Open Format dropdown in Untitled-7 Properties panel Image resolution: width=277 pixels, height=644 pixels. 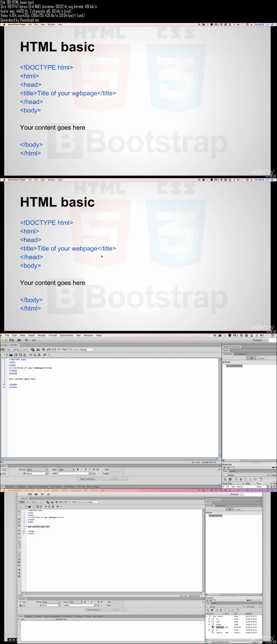coord(37,470)
